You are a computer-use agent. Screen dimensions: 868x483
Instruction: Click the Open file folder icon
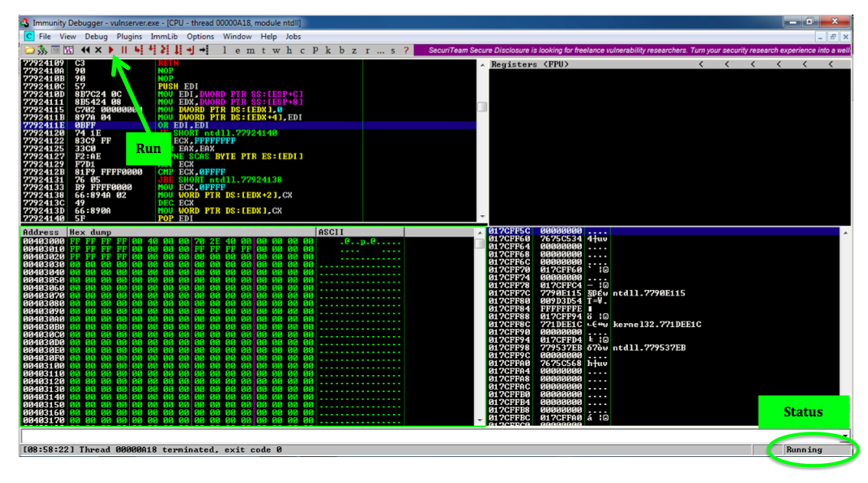coord(29,51)
